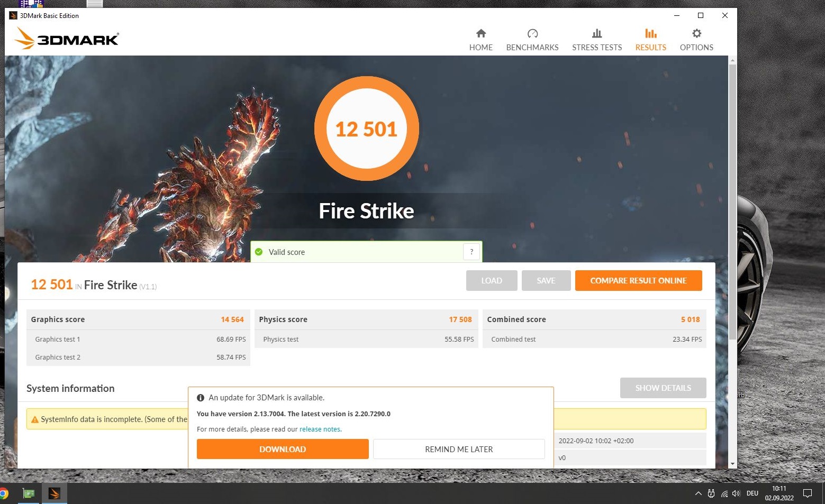825x504 pixels.
Task: Open the Results tab
Action: [650, 40]
